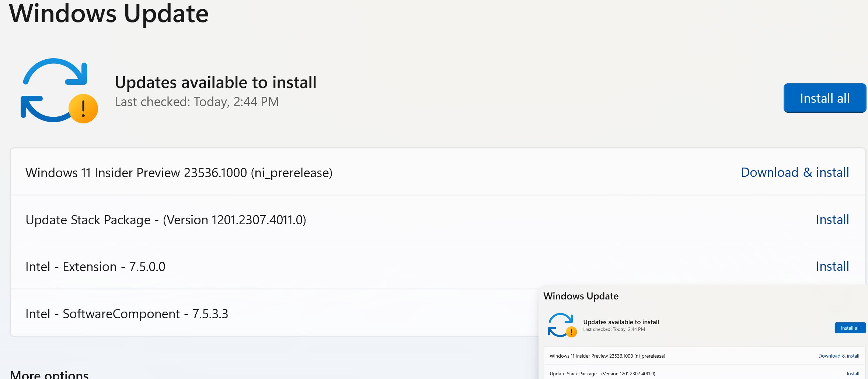Click the large Updates available to install heading
Viewport: 868px width, 379px height.
(x=216, y=82)
